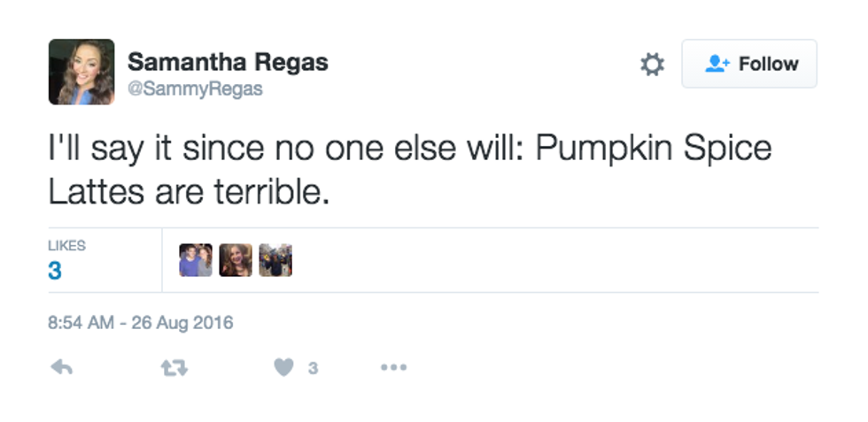Click the "Lattes are terrible." text line
Screen dimensions: 868x422
point(189,191)
